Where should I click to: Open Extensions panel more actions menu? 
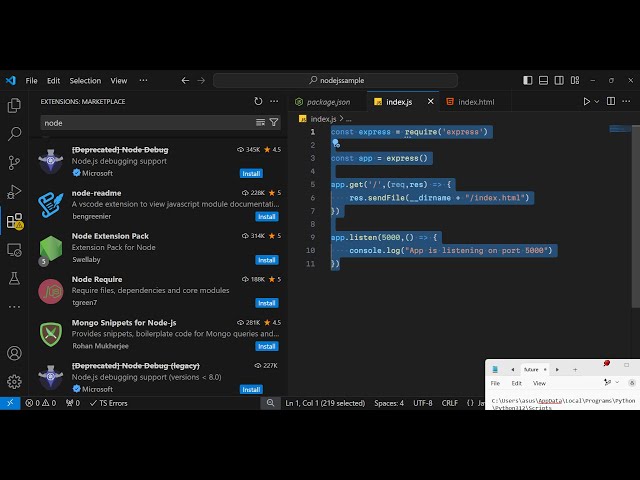coord(274,101)
